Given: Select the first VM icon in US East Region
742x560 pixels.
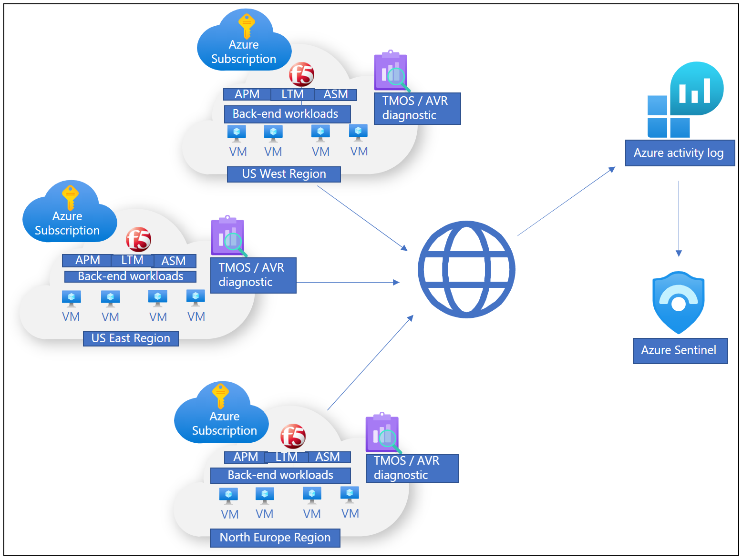Looking at the screenshot, I should 72,299.
